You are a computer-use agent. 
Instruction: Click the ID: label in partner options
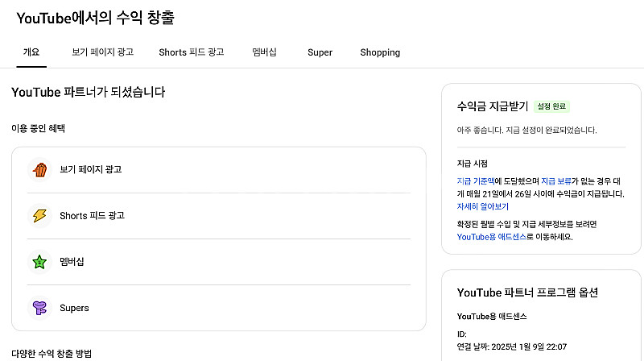461,334
